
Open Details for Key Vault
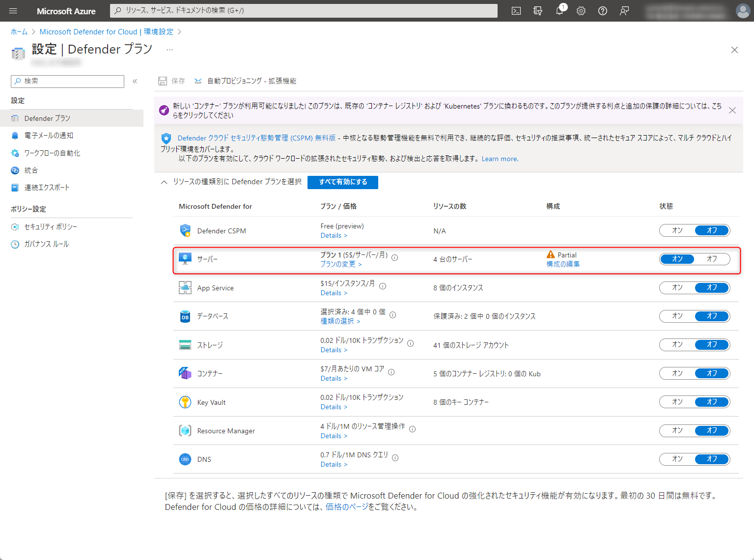[334, 407]
